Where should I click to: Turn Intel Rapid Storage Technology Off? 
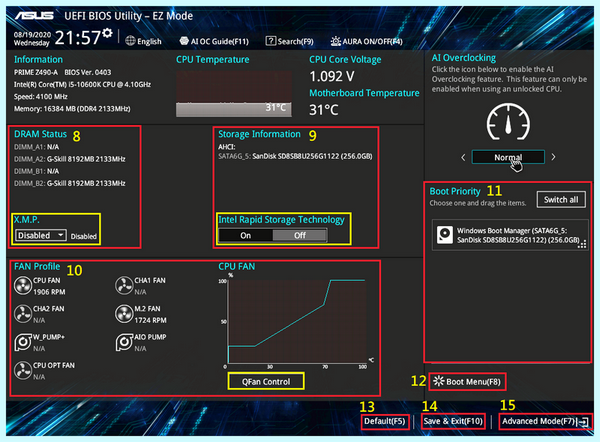(300, 235)
